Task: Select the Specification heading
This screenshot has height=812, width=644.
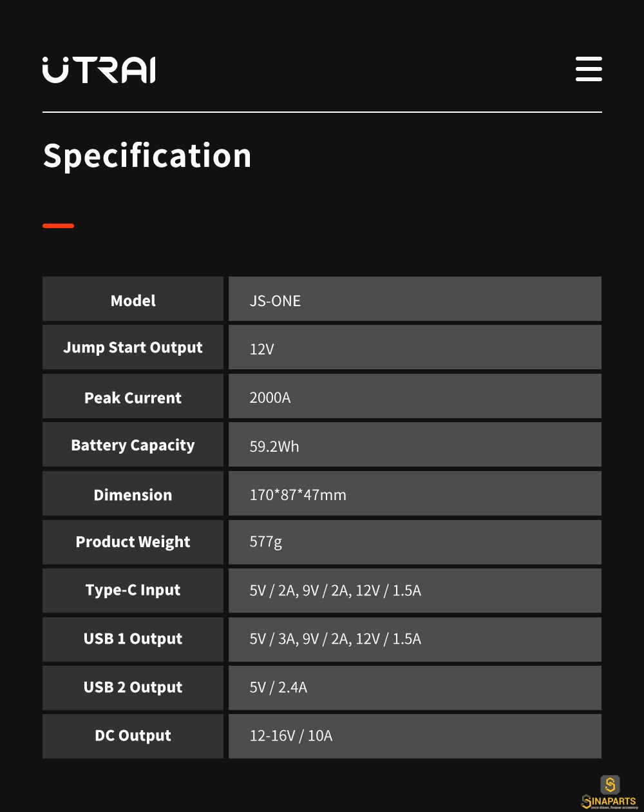Action: [147, 156]
